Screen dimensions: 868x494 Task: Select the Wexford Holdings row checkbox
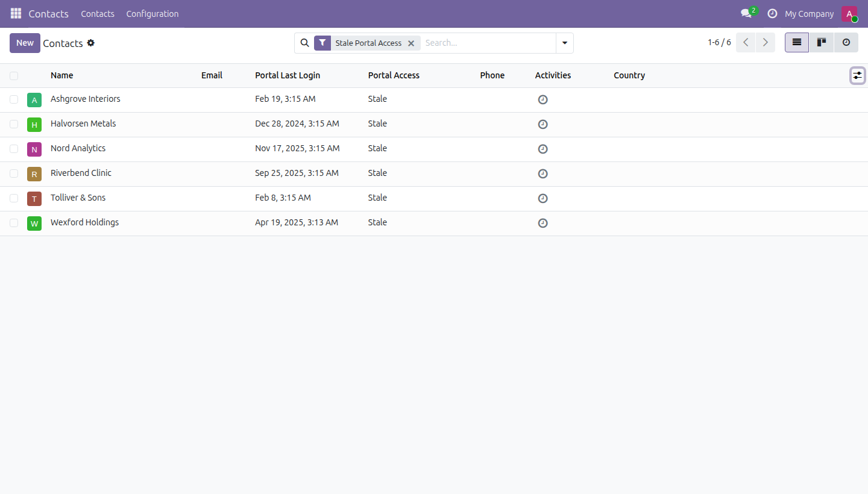pyautogui.click(x=14, y=223)
